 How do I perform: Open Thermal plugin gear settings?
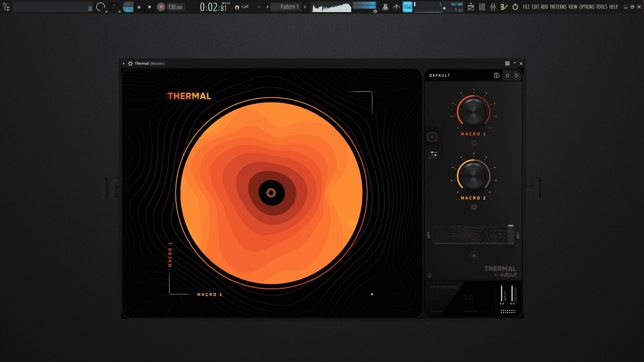coord(130,63)
